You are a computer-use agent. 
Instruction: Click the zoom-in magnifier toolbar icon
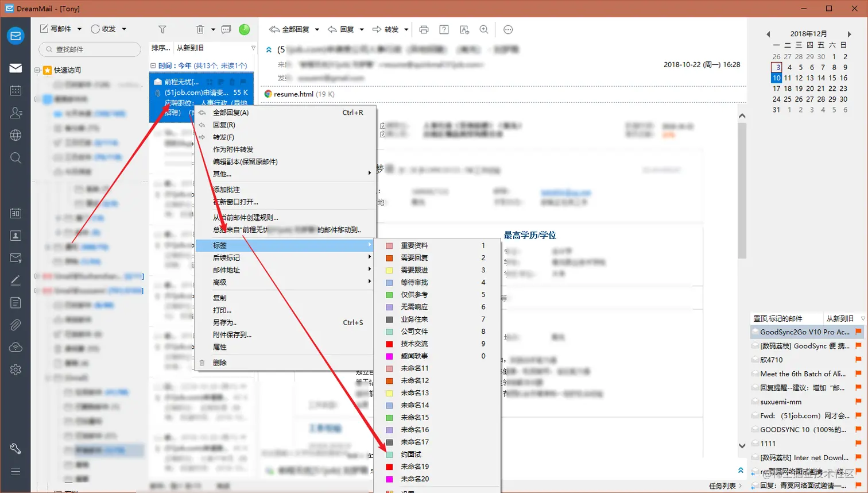pos(484,29)
